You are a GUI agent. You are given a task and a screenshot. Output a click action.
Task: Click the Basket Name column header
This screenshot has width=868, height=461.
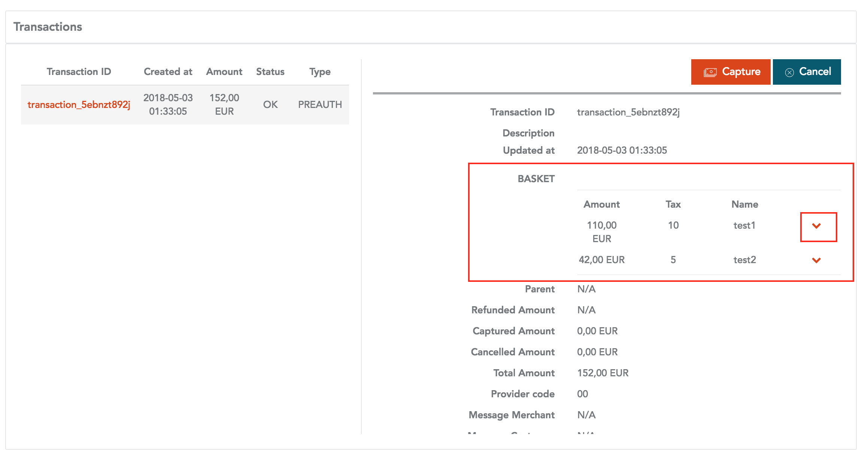[x=745, y=204]
